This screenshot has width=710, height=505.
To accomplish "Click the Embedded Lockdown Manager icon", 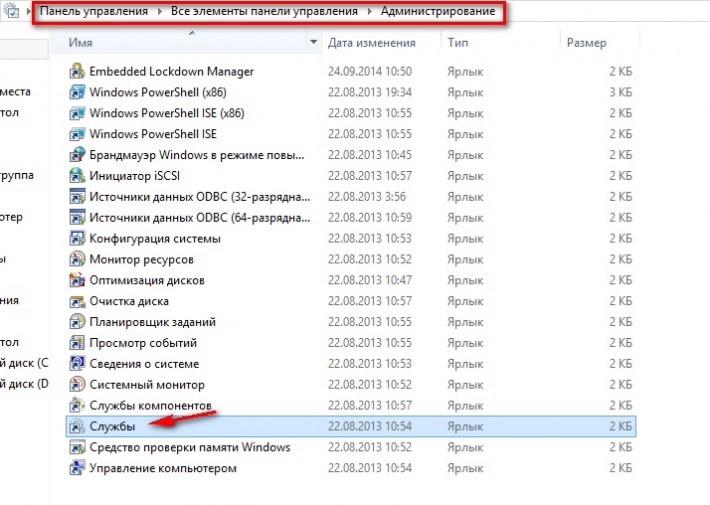I will point(77,72).
